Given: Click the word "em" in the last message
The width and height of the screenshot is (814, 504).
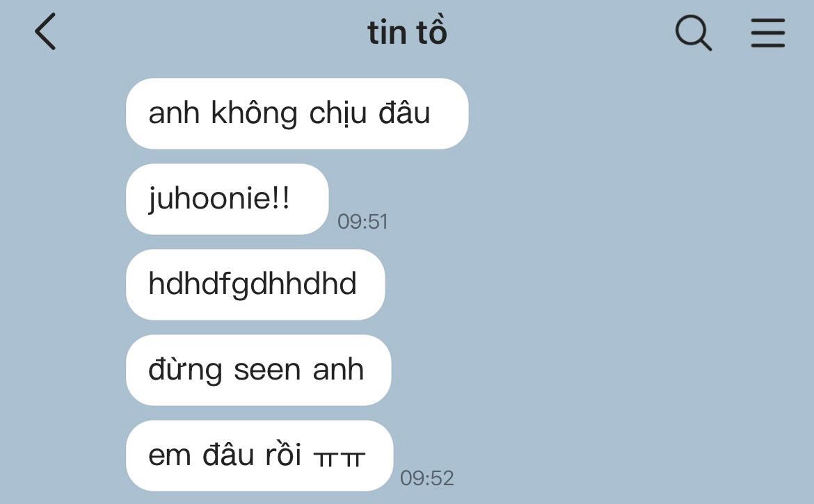Looking at the screenshot, I should (x=169, y=456).
